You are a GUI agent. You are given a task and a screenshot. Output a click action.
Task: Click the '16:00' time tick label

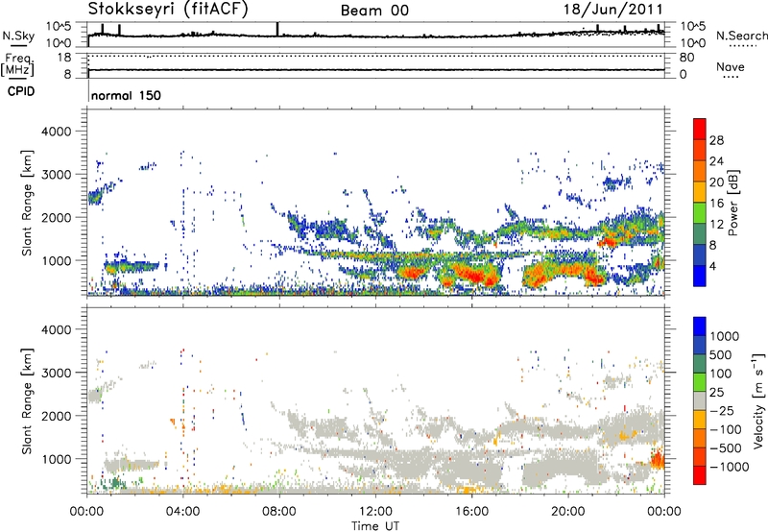pyautogui.click(x=471, y=512)
